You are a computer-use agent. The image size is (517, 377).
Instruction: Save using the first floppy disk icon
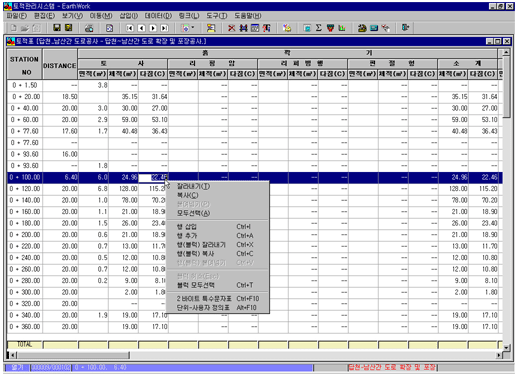[57, 28]
